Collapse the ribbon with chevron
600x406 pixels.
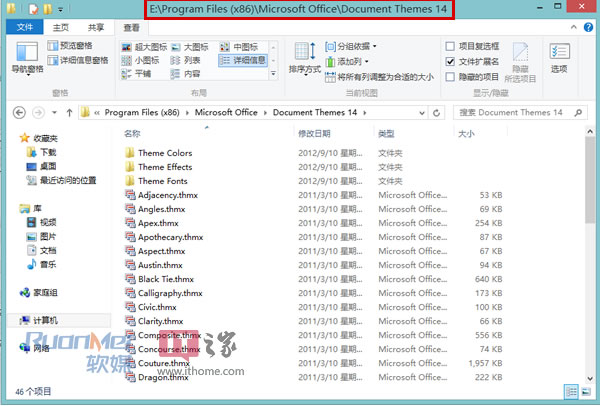(573, 27)
